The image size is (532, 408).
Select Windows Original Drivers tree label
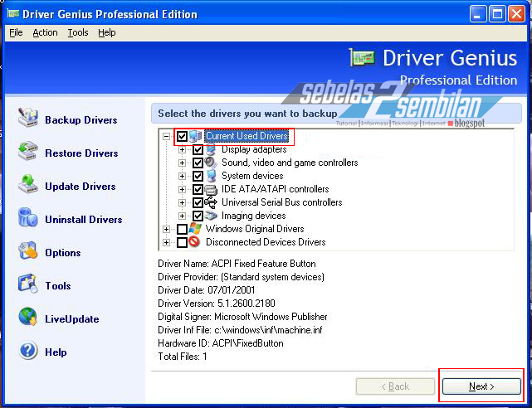[255, 229]
